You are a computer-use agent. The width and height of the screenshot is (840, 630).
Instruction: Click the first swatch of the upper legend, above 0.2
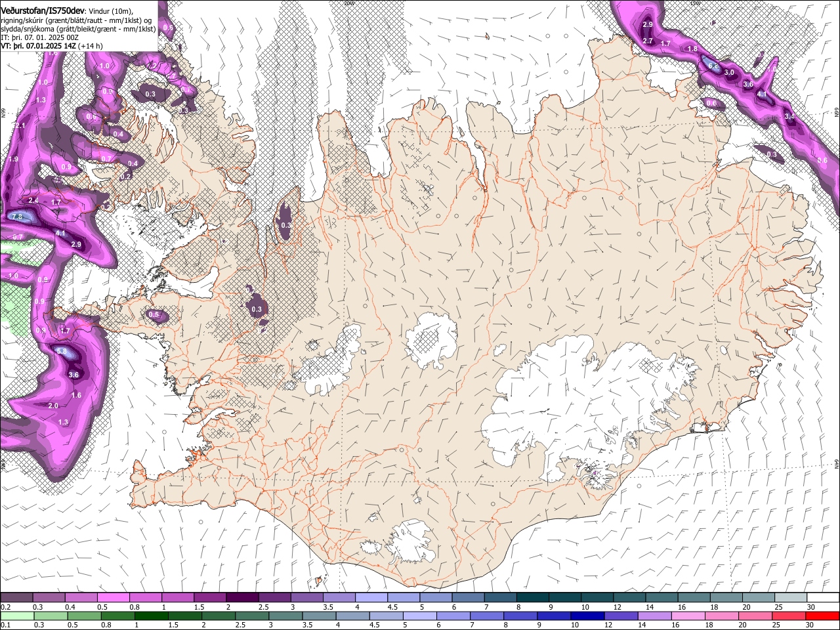16,598
